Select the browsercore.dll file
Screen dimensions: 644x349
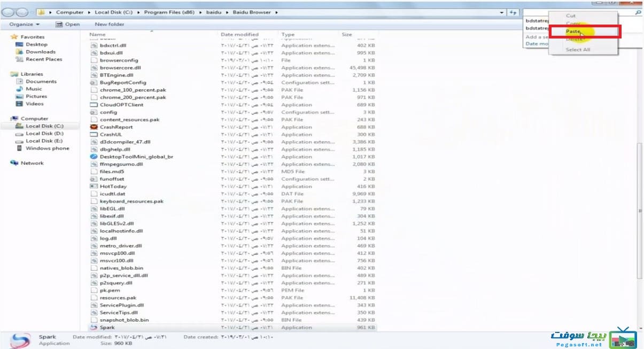120,68
